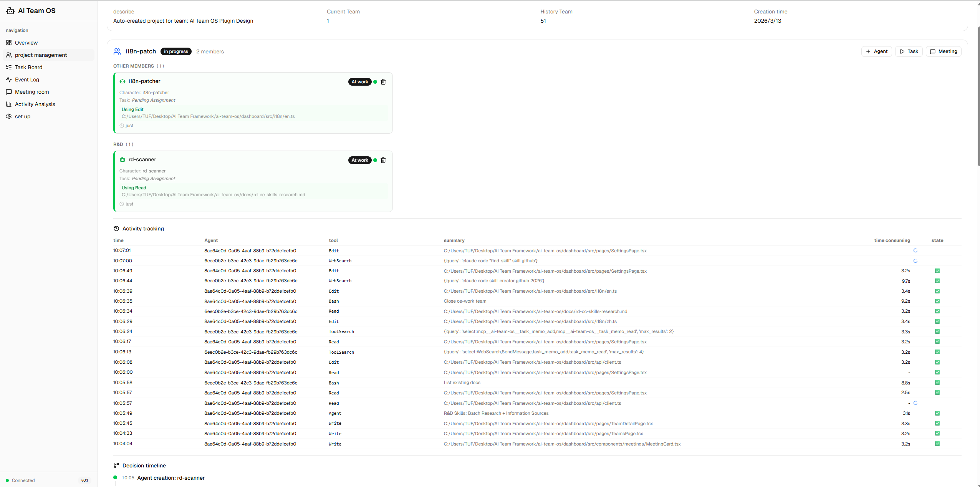Click trash icon on rd-scanner card
This screenshot has width=980, height=487.
383,160
